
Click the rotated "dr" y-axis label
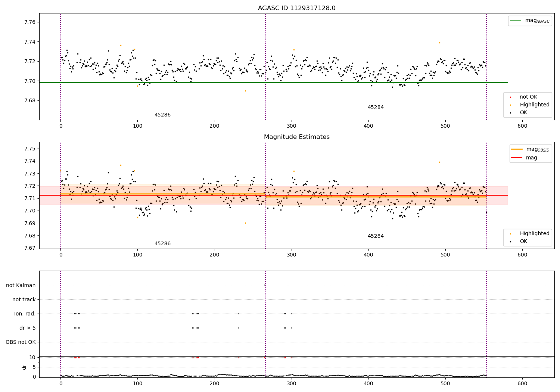click(24, 367)
